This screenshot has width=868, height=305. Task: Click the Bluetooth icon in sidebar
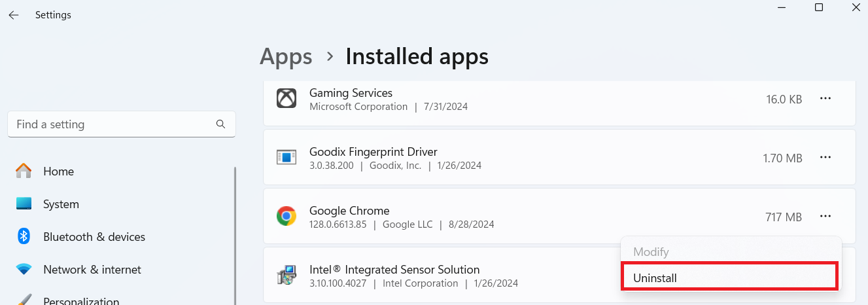24,236
